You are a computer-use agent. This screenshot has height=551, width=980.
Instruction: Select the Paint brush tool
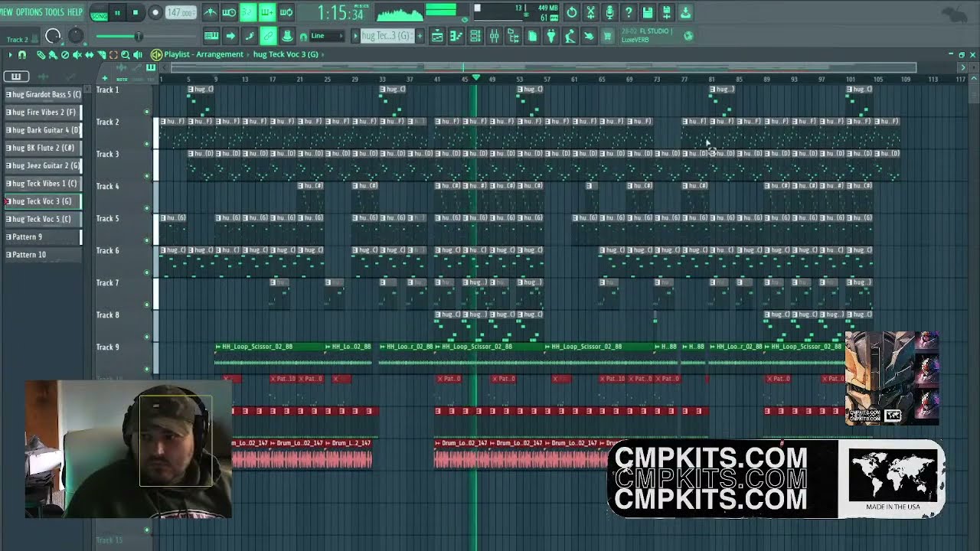(52, 54)
